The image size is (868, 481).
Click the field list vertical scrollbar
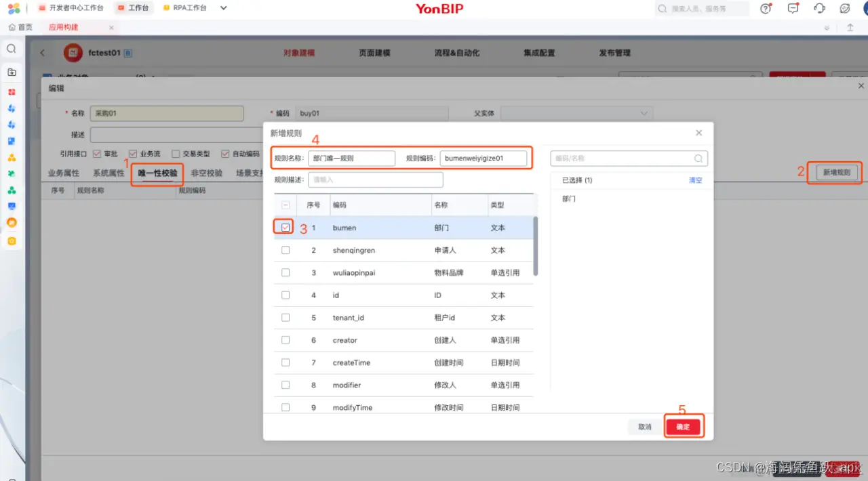536,246
